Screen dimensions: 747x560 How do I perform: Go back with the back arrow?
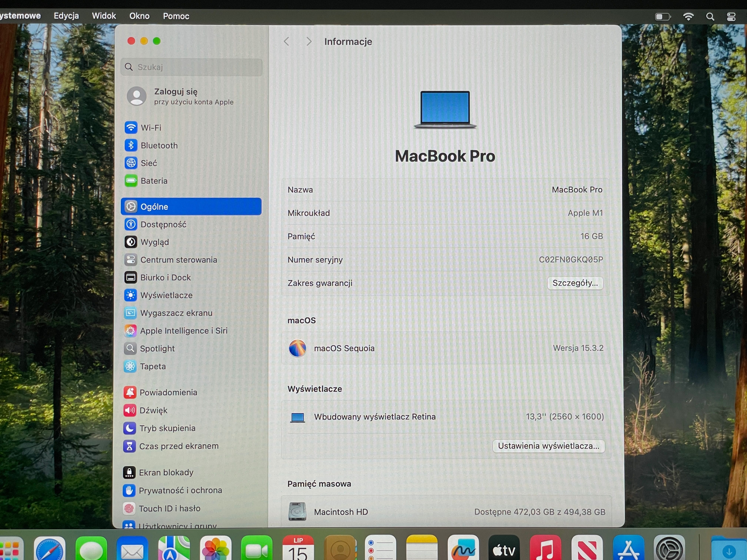pos(286,41)
